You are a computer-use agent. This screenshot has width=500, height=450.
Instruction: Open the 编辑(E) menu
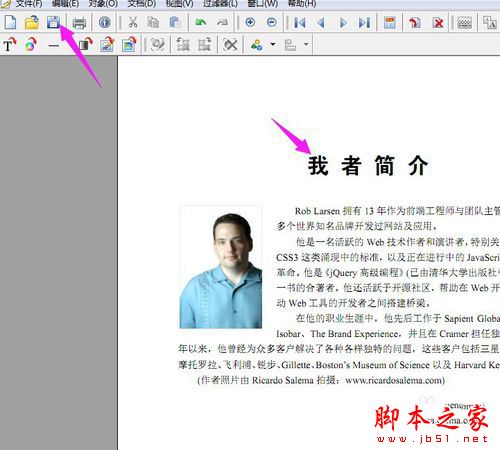[65, 4]
